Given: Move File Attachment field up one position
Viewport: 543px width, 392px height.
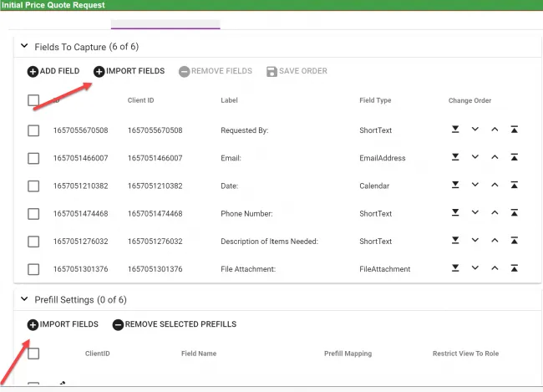Looking at the screenshot, I should [x=495, y=269].
